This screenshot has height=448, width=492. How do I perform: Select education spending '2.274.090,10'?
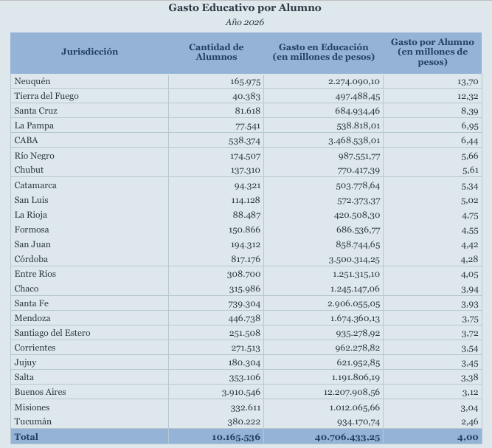354,82
